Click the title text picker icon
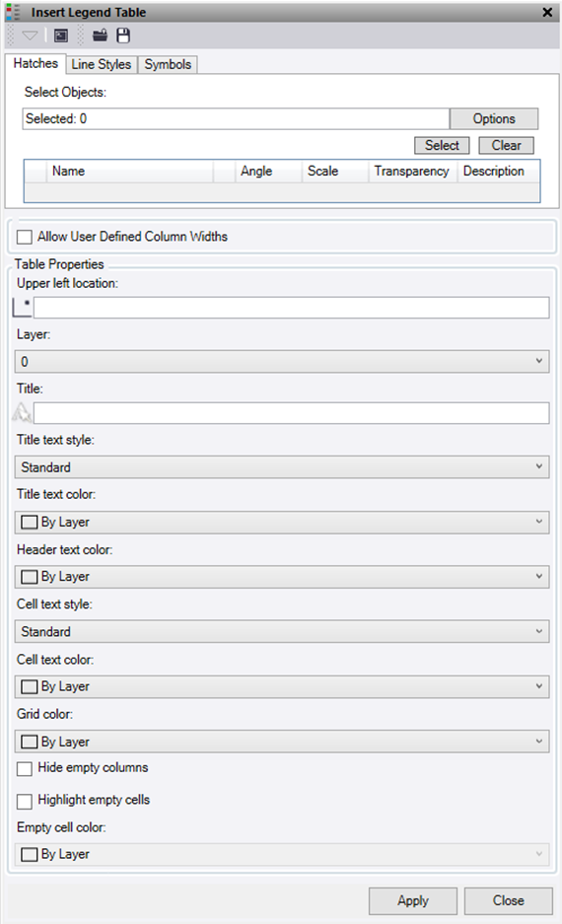The width and height of the screenshot is (562, 924). tap(22, 412)
